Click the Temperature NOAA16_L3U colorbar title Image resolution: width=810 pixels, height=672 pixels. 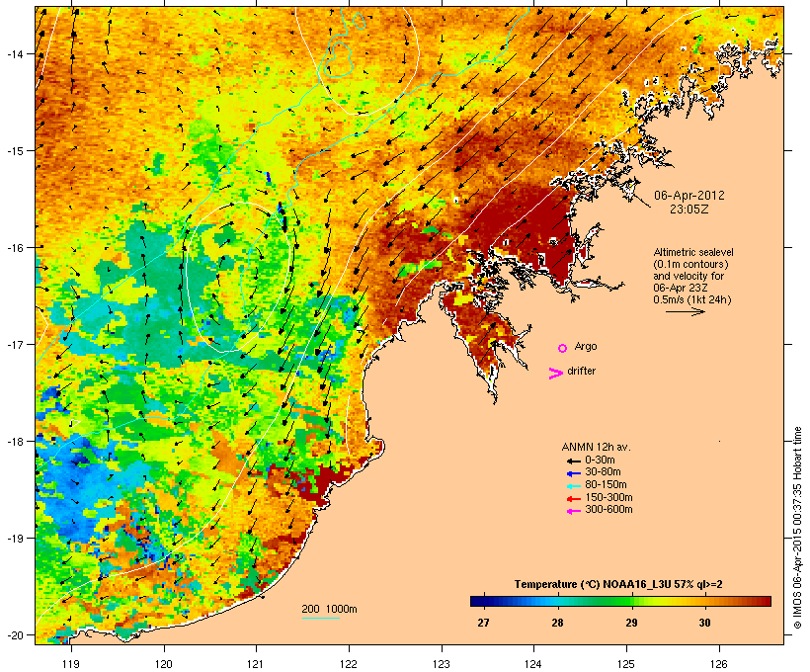point(618,584)
